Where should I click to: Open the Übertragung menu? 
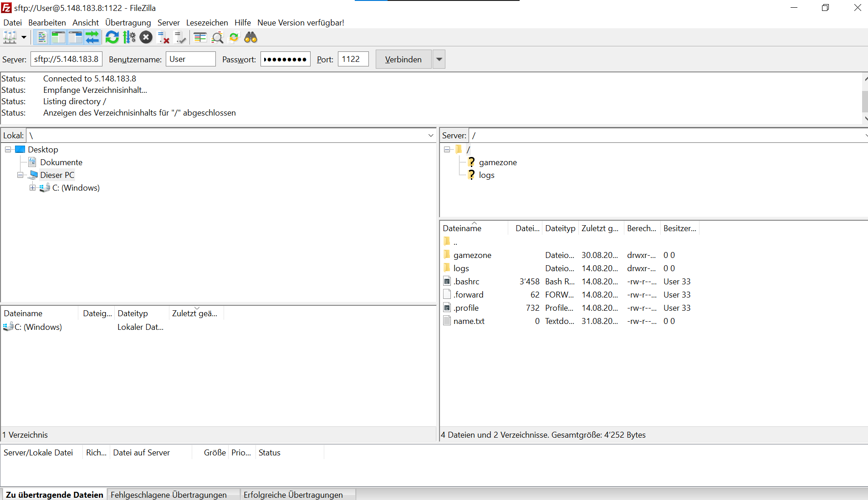tap(128, 22)
